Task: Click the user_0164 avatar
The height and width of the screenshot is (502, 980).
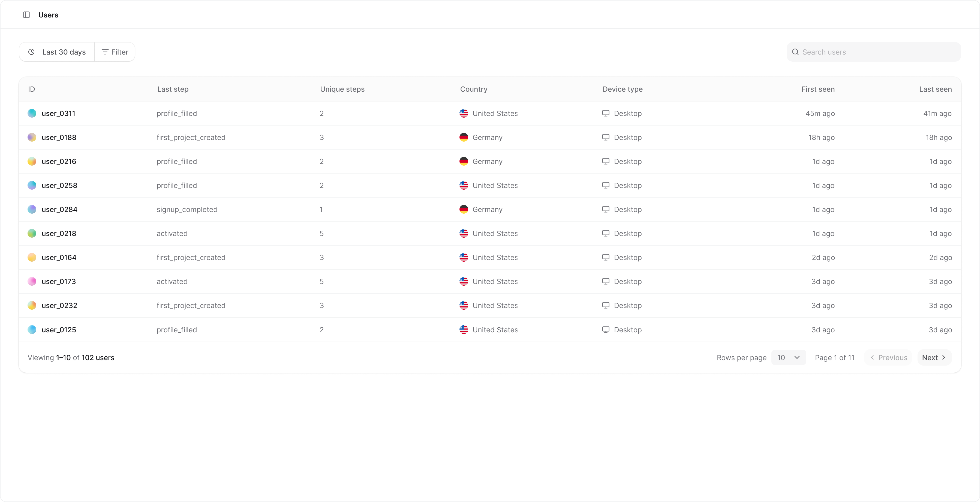Action: coord(32,257)
